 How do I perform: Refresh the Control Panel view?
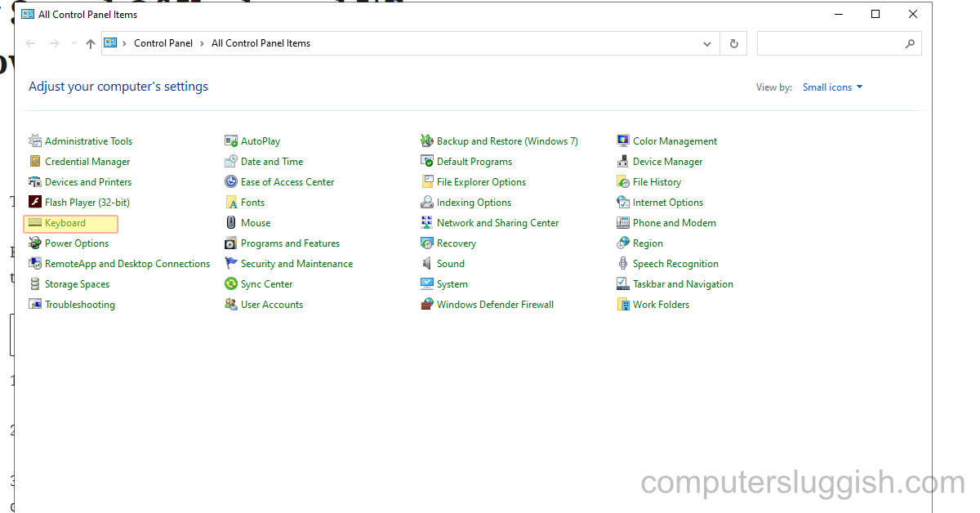tap(734, 44)
